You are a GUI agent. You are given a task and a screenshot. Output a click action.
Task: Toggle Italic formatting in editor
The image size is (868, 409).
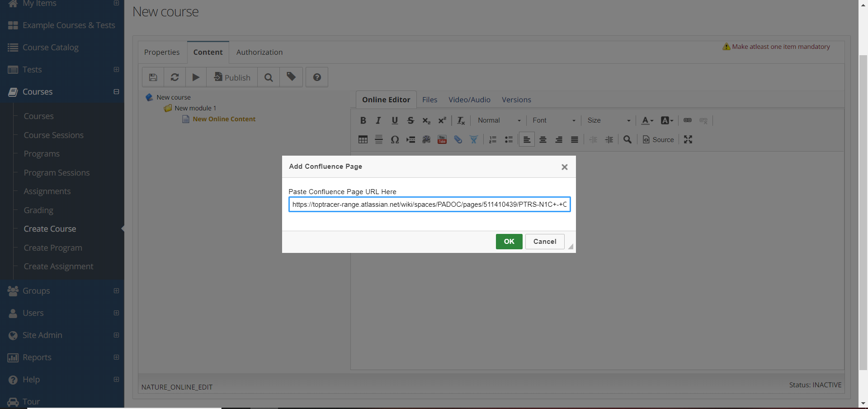click(378, 120)
